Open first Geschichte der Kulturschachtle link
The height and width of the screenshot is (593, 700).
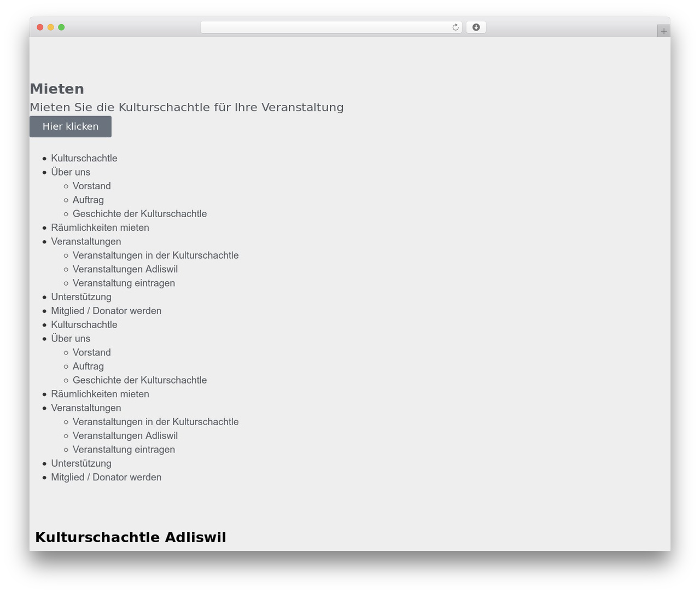pyautogui.click(x=139, y=214)
